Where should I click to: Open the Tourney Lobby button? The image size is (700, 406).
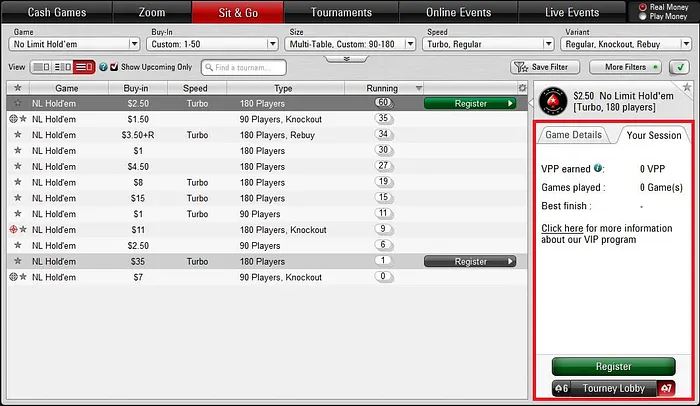coord(613,388)
